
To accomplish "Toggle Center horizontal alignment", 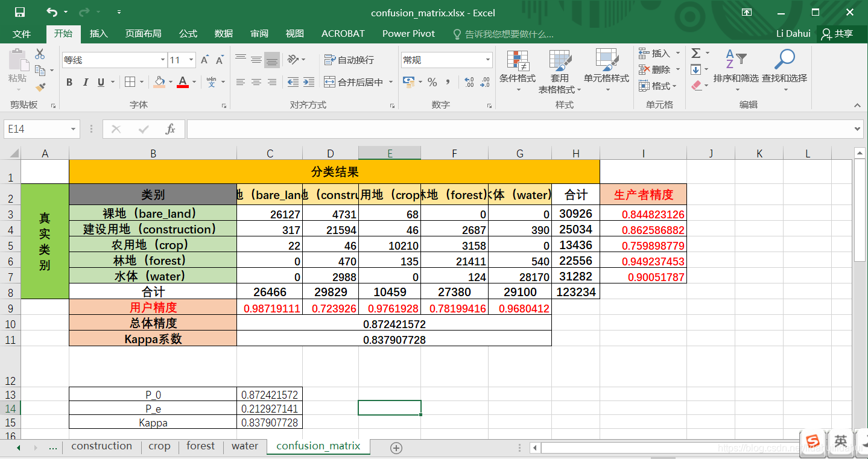I will coord(256,82).
